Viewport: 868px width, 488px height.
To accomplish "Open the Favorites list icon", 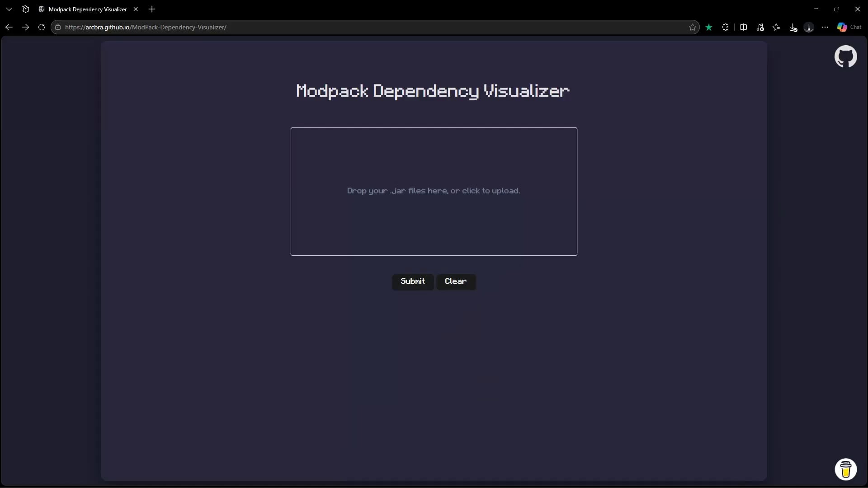I will pos(776,27).
